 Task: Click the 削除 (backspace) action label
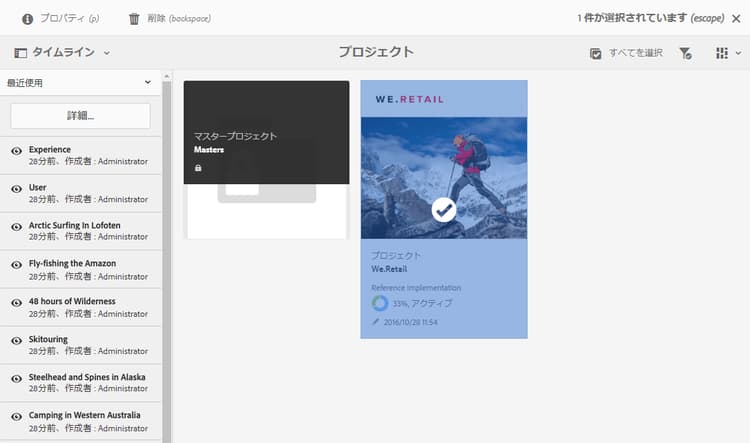tap(179, 18)
